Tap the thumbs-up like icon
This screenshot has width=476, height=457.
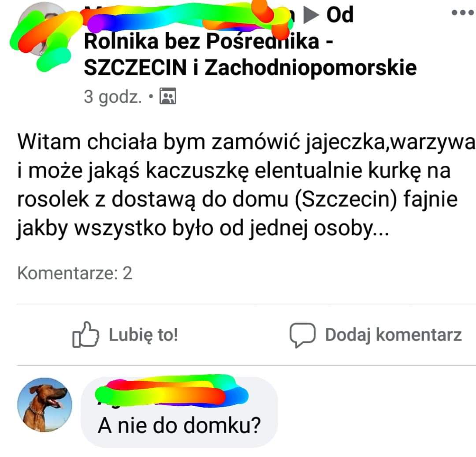click(86, 334)
